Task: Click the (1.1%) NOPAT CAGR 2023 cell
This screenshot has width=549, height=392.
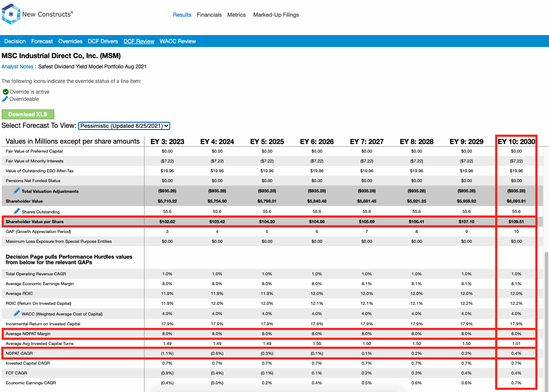Action: tap(167, 354)
